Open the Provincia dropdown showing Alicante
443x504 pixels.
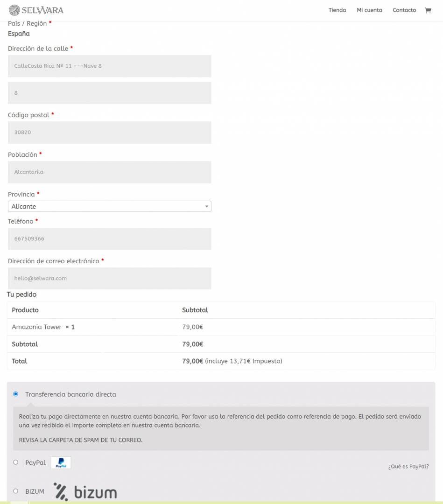pos(110,206)
